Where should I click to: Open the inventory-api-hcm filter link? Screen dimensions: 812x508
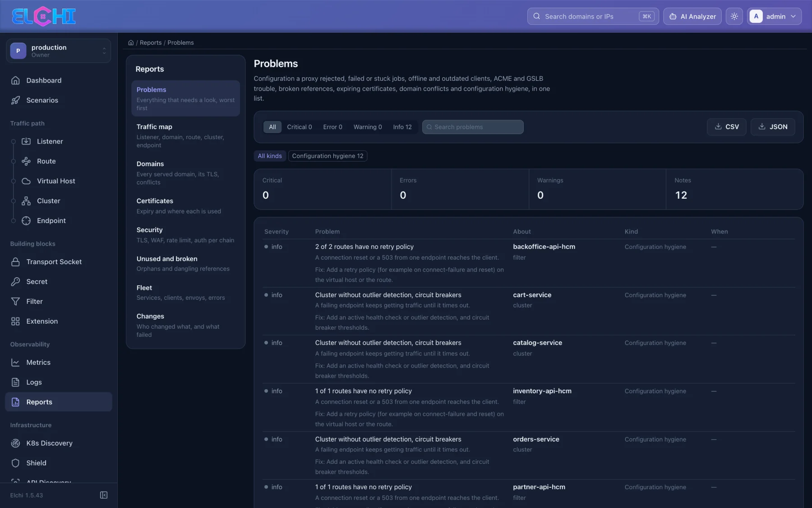point(542,391)
